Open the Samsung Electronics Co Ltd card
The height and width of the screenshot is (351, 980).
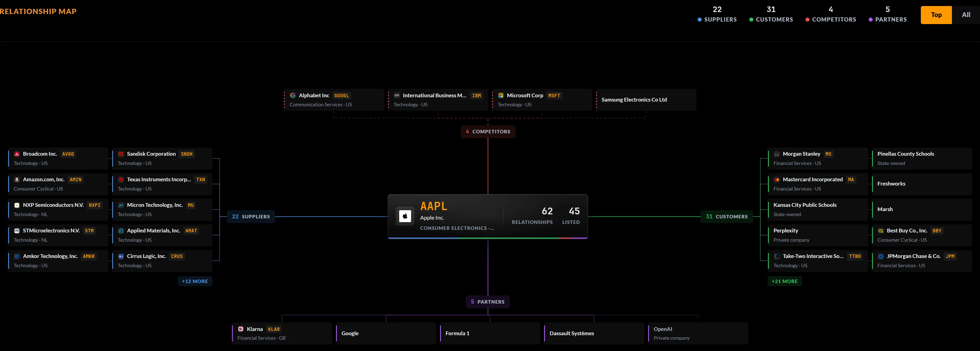[x=646, y=100]
